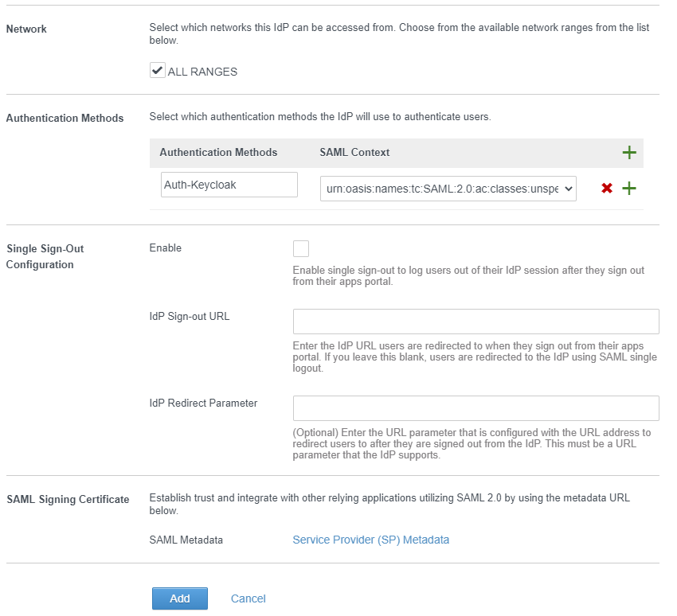Viewport: 677px width, 616px height.
Task: Focus the IdP Redirect Parameter field
Action: 475,408
